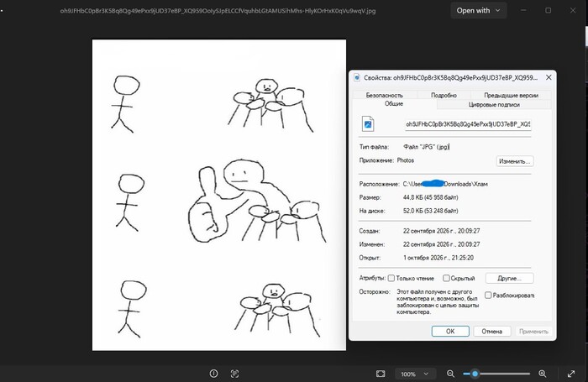588x382 pixels.
Task: Click the stick figure drawing image
Action: 219,195
